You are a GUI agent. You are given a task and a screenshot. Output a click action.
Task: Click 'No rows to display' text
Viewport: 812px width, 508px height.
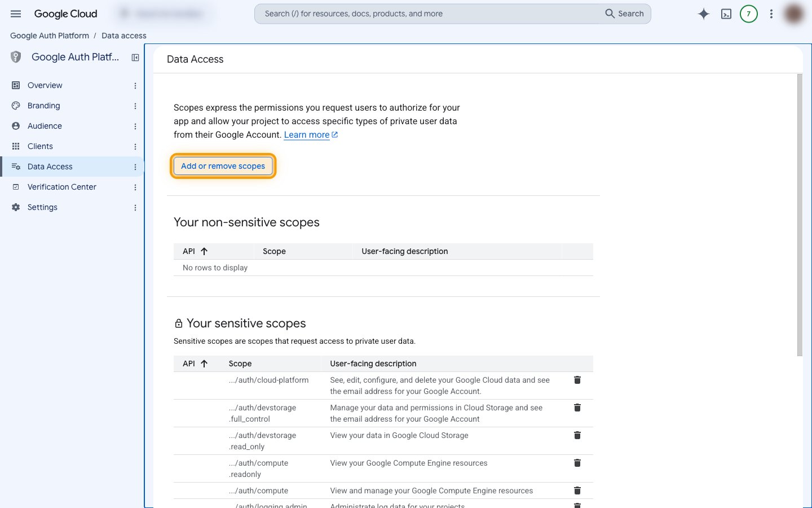click(x=215, y=268)
